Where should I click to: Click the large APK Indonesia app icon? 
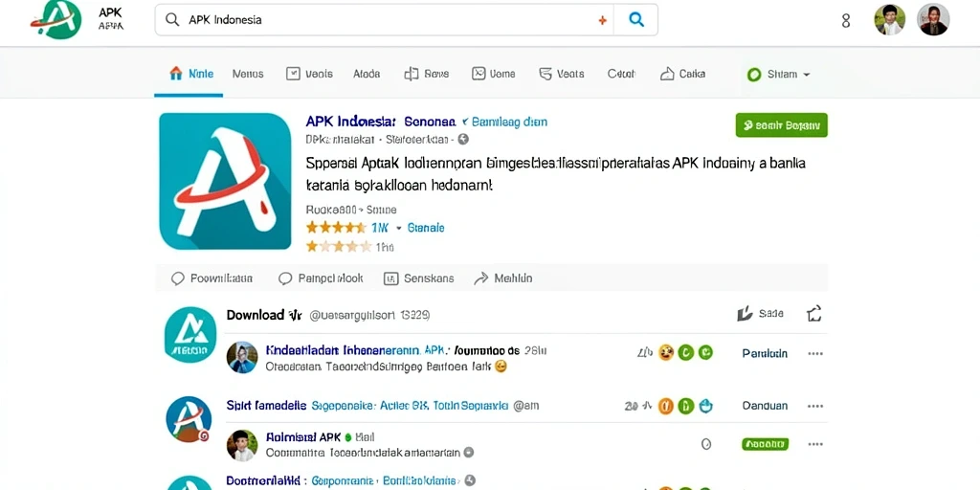[x=225, y=181]
